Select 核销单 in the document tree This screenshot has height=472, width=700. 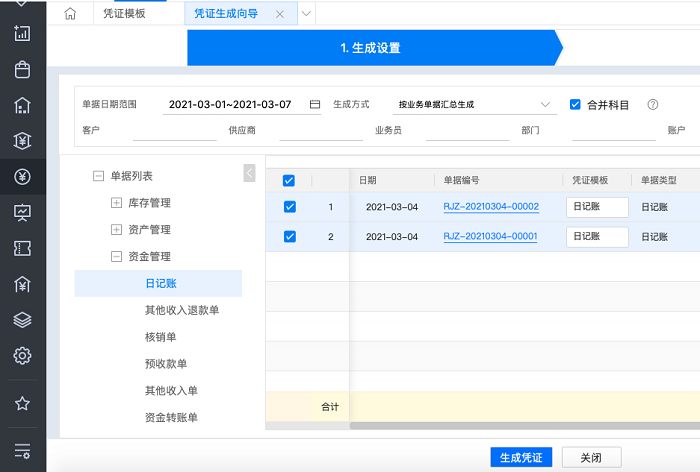pos(161,337)
